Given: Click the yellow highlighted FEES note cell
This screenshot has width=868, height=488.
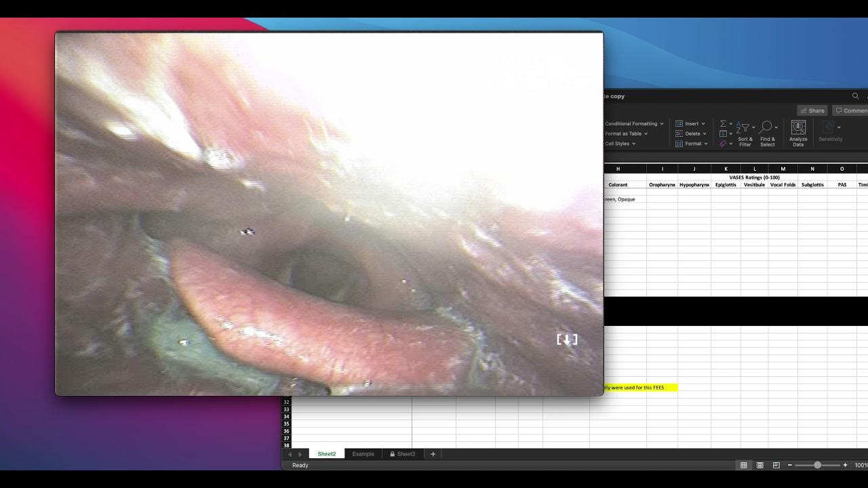Looking at the screenshot, I should [640, 388].
